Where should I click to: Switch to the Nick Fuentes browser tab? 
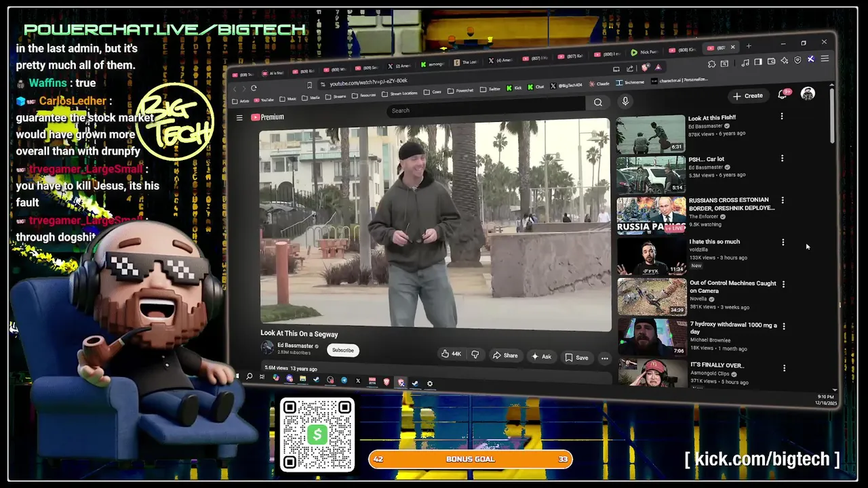[x=644, y=52]
